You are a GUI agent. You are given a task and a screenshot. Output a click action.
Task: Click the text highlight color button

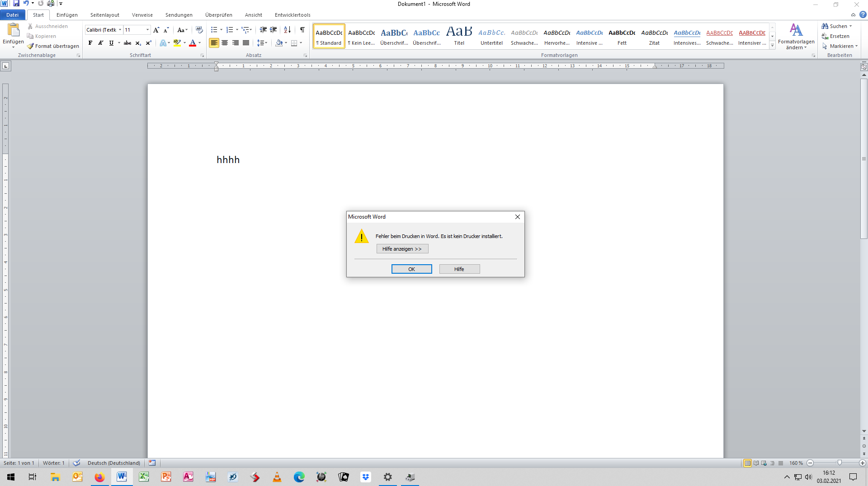(177, 43)
